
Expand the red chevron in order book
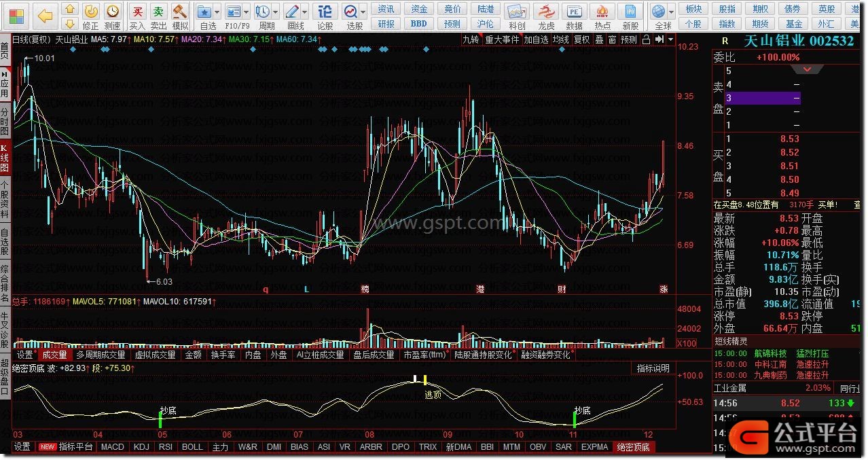[x=807, y=69]
